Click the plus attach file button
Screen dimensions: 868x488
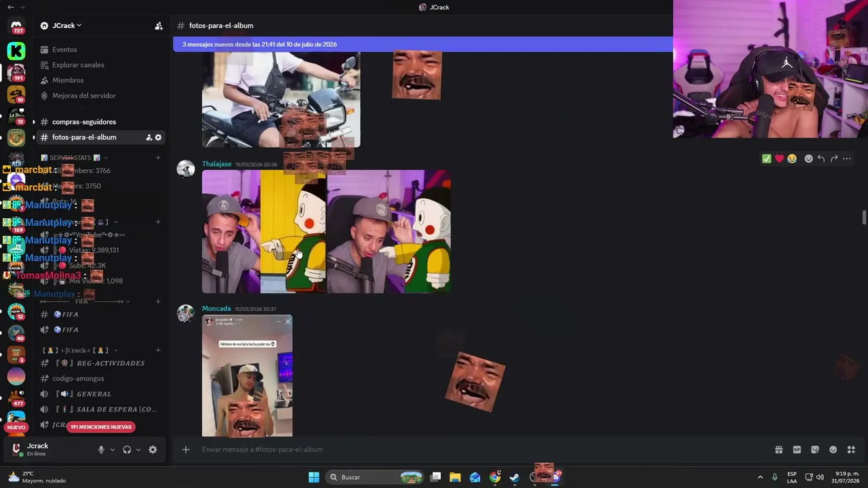click(x=186, y=449)
